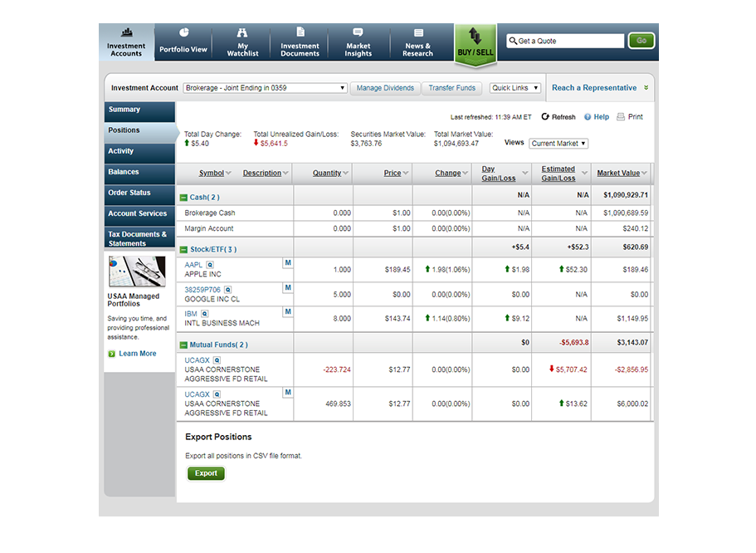Viewport: 756px width, 553px height.
Task: Click UCAGX link in the 469.853 row
Action: tap(198, 394)
